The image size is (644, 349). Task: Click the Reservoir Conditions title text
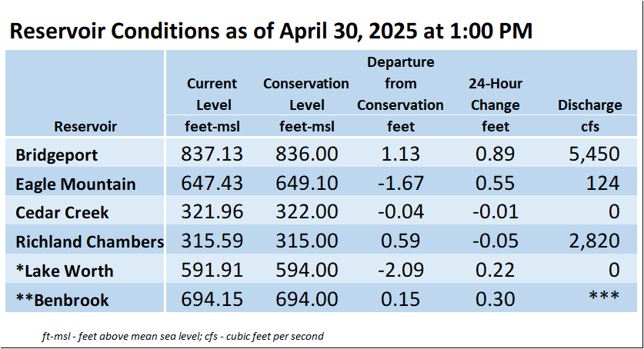click(x=271, y=32)
